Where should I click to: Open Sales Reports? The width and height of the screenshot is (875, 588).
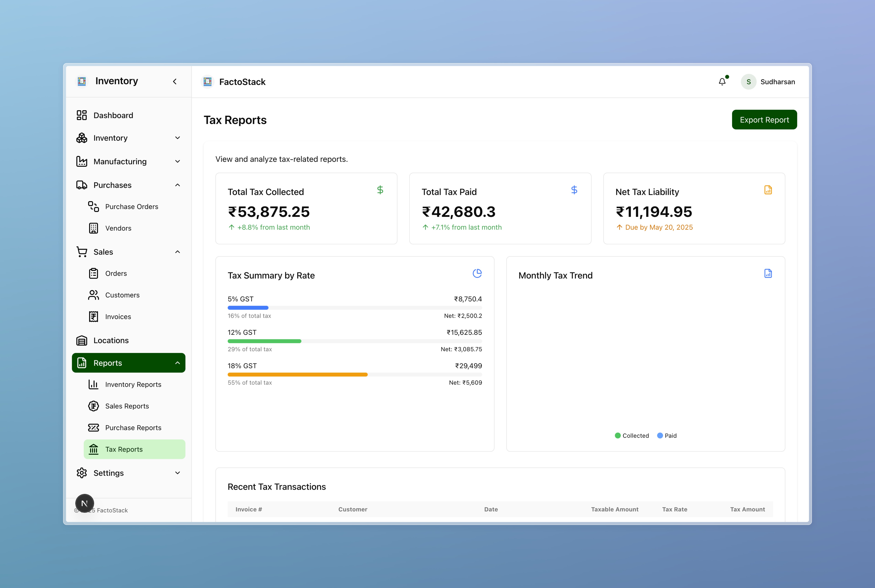134,406
